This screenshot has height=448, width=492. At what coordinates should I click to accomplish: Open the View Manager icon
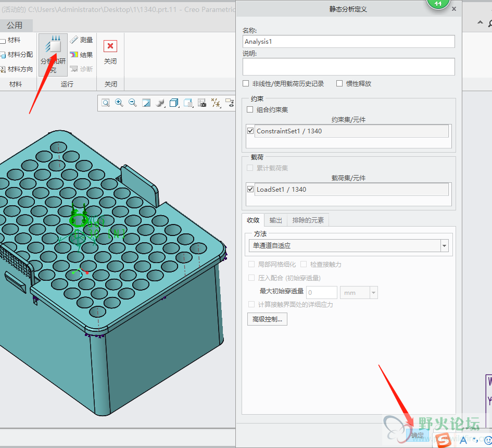pos(188,103)
